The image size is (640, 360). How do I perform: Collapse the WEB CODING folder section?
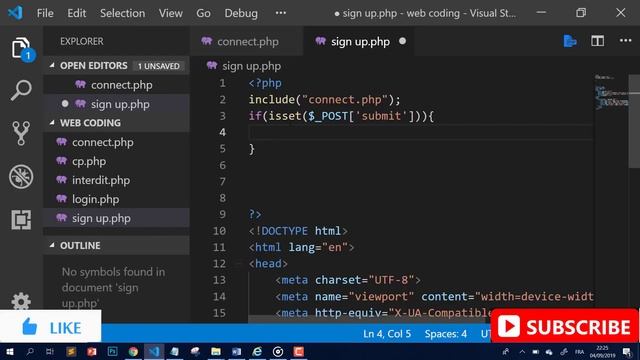[52, 122]
